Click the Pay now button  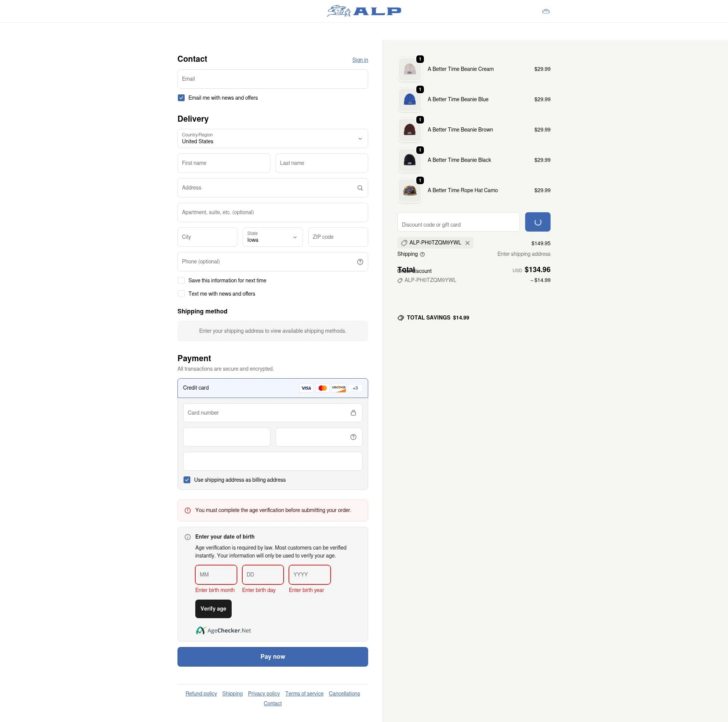pyautogui.click(x=273, y=657)
